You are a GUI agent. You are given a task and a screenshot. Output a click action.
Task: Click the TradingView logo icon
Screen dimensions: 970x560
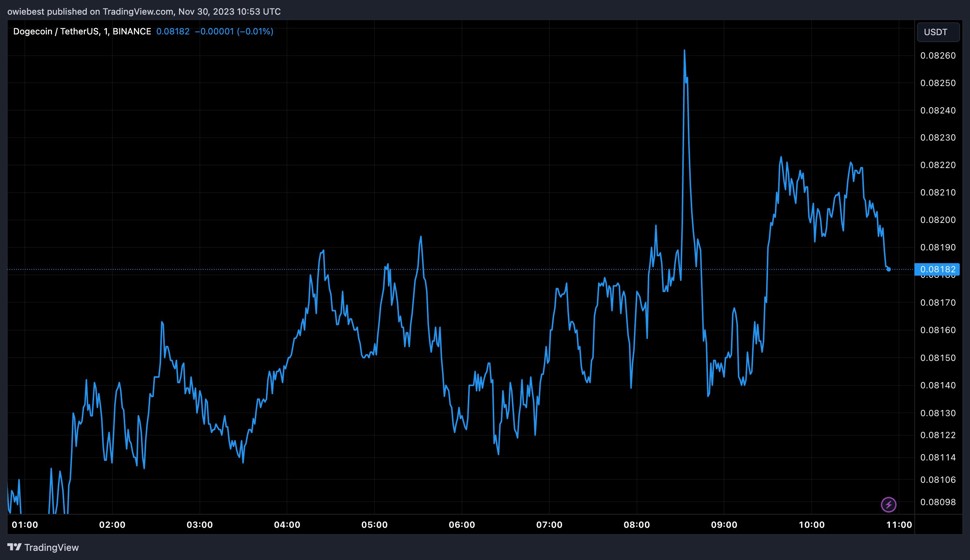14,547
